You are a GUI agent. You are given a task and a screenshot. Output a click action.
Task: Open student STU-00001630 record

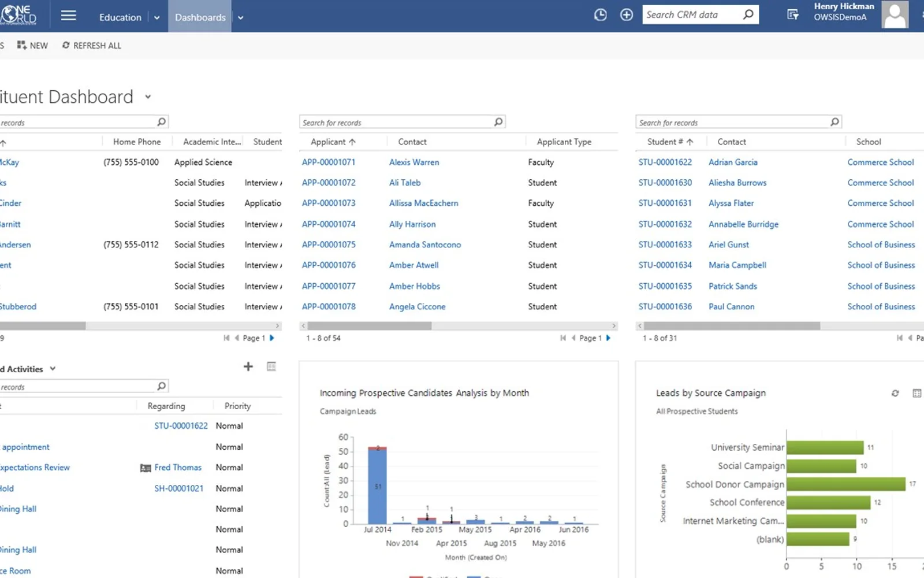(x=665, y=183)
